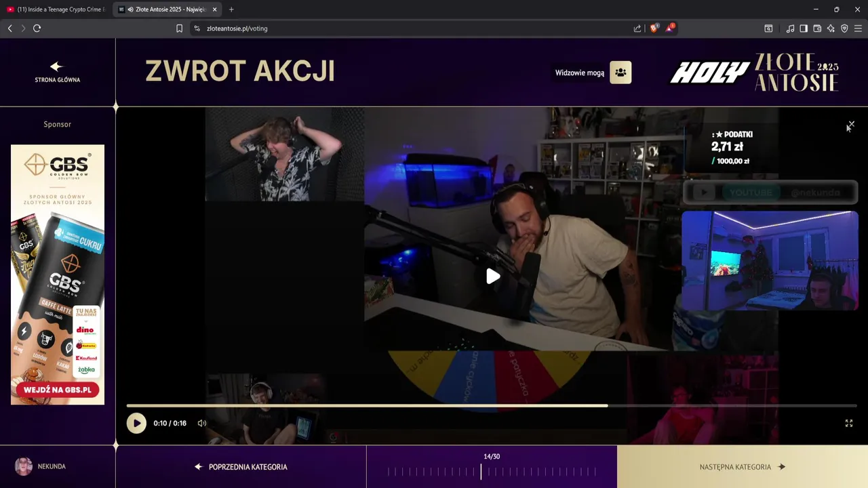This screenshot has height=488, width=868.
Task: Click the 0:10 / 0:16 video time readout
Action: tap(170, 423)
